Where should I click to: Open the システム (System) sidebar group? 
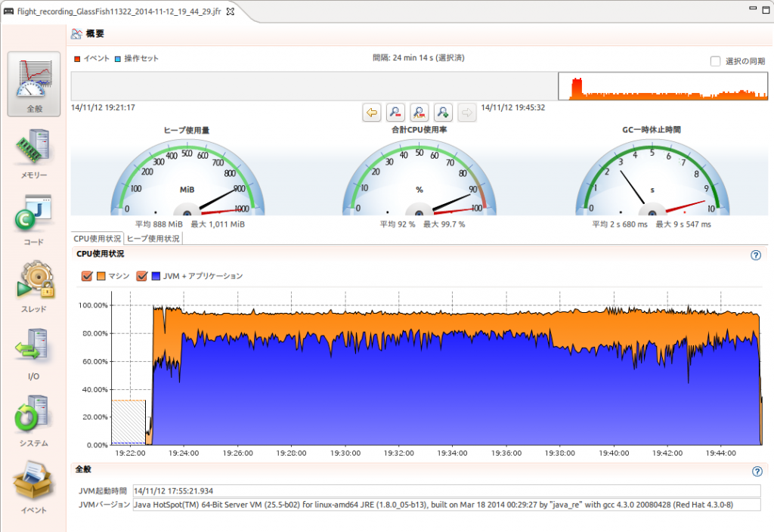tap(34, 420)
